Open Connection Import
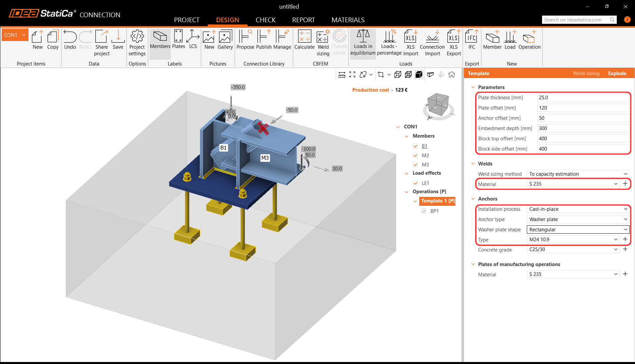Screen dimensions: 635x364 pyautogui.click(x=432, y=43)
